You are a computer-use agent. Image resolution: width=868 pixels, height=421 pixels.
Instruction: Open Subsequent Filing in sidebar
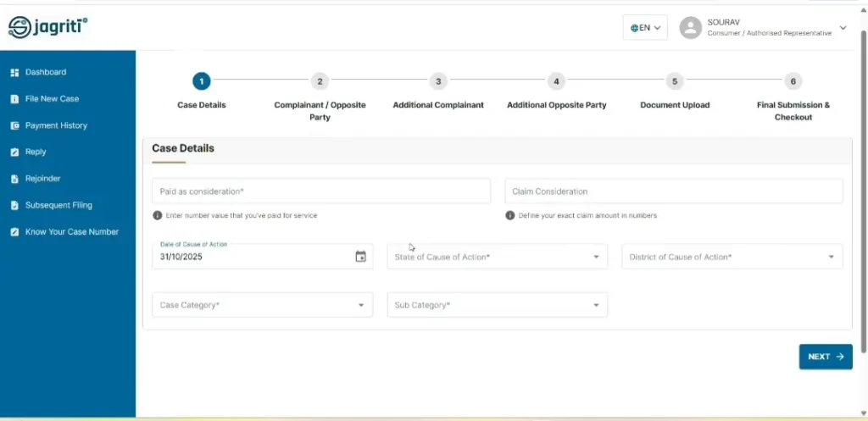[58, 205]
